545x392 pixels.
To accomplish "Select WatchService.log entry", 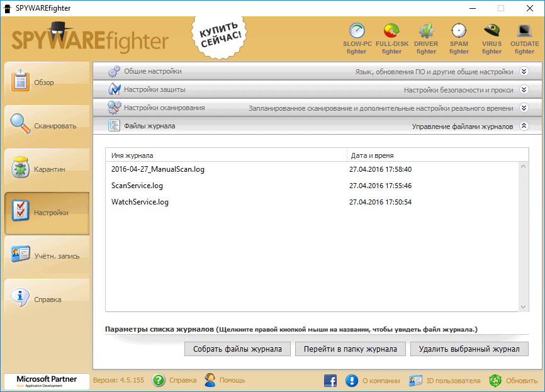I will pyautogui.click(x=140, y=202).
